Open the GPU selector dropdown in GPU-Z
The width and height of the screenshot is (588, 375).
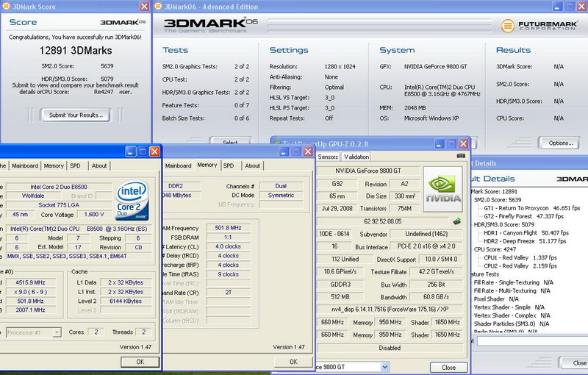(385, 367)
